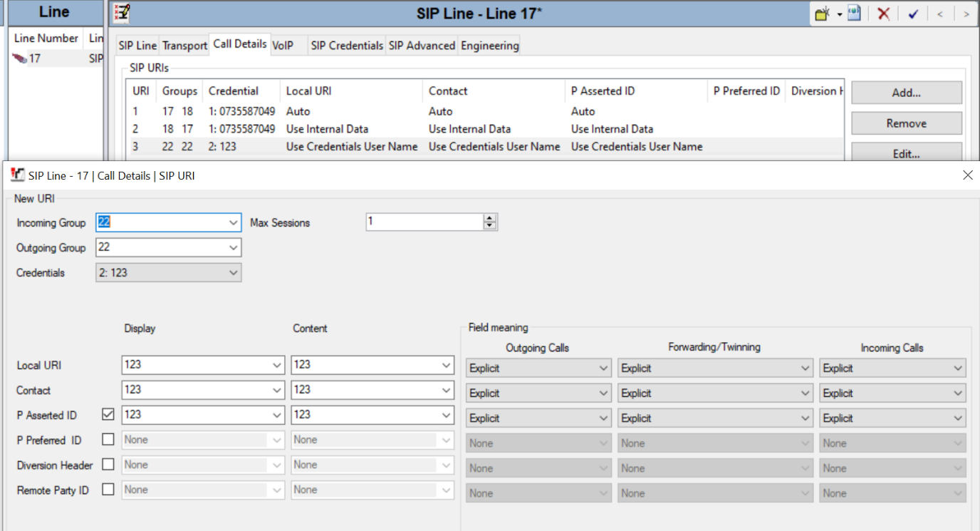Open P Asserted ID Outgoing Calls dropdown
The image size is (980, 531).
click(x=539, y=418)
